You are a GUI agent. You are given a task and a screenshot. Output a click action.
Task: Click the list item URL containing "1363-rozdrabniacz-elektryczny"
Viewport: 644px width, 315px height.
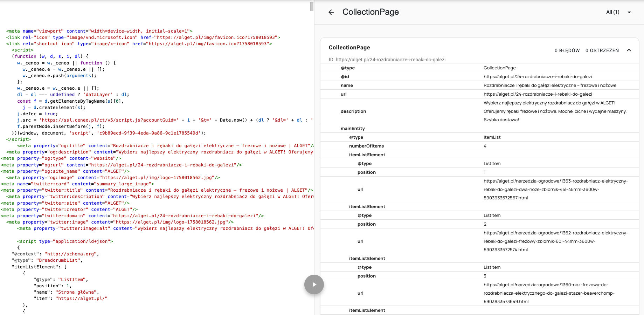pos(556,189)
